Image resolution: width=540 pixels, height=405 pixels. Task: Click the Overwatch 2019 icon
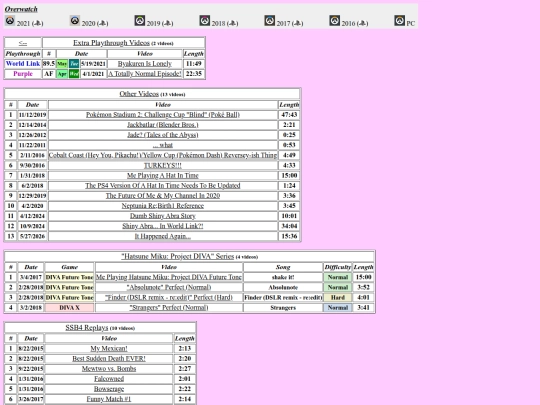pyautogui.click(x=139, y=21)
